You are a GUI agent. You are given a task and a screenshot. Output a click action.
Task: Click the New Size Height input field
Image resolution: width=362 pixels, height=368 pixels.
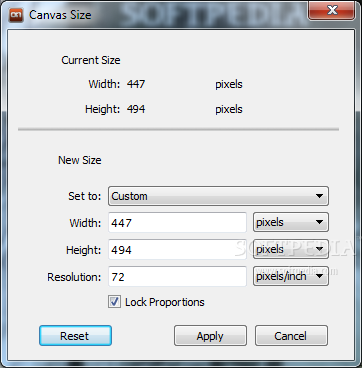177,250
